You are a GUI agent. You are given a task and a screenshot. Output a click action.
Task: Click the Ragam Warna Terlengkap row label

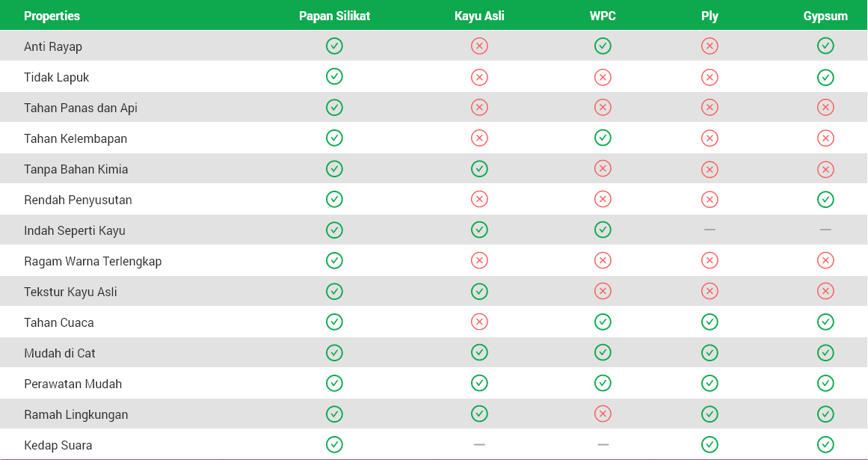click(93, 261)
